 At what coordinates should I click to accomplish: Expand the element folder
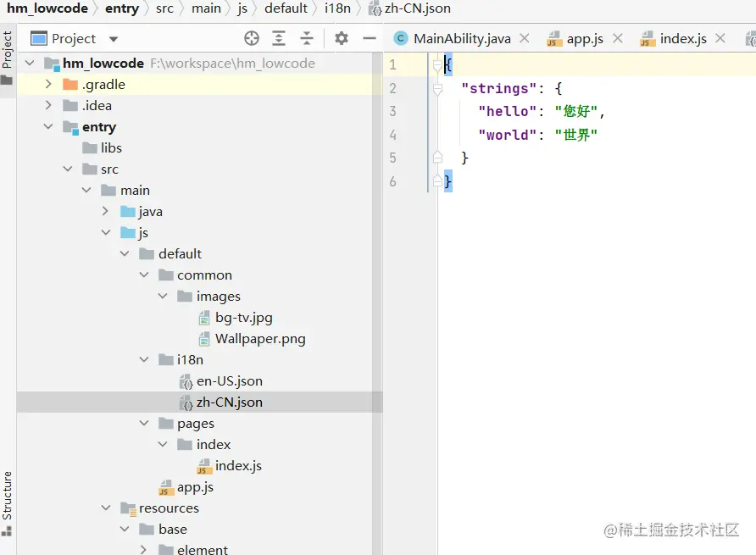[x=144, y=550]
